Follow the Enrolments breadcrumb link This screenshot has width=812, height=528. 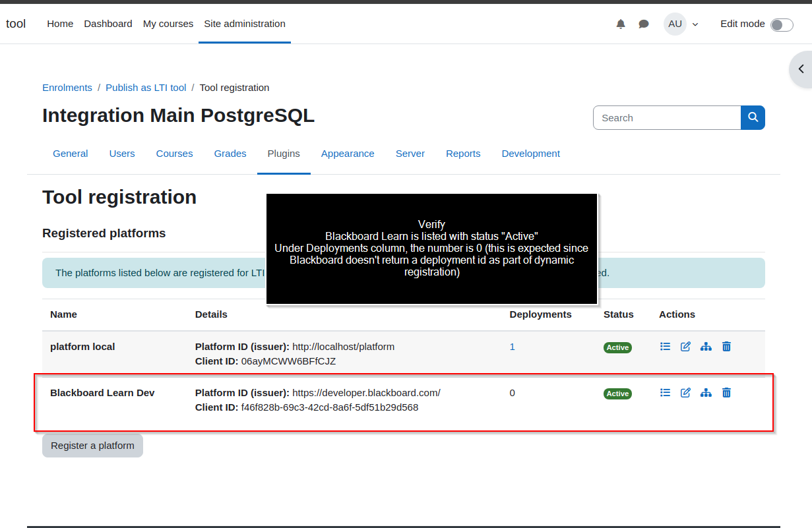coord(67,88)
